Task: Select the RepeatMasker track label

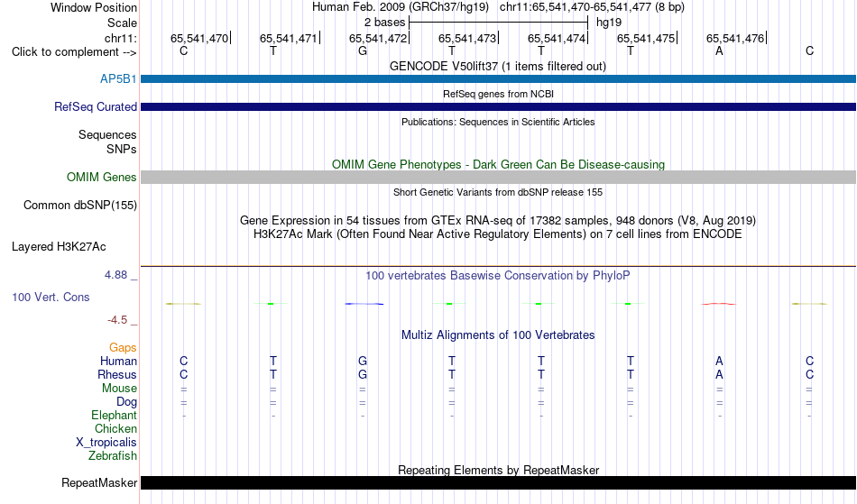Action: [x=99, y=482]
